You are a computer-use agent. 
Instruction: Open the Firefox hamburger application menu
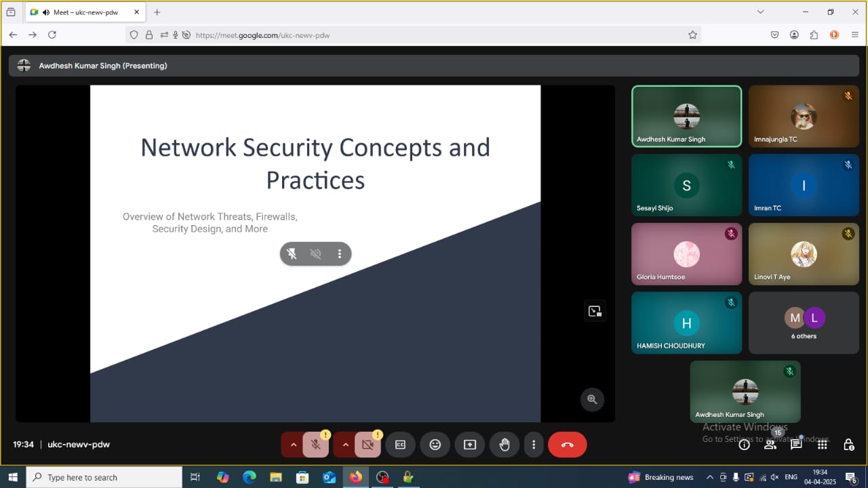tap(854, 35)
